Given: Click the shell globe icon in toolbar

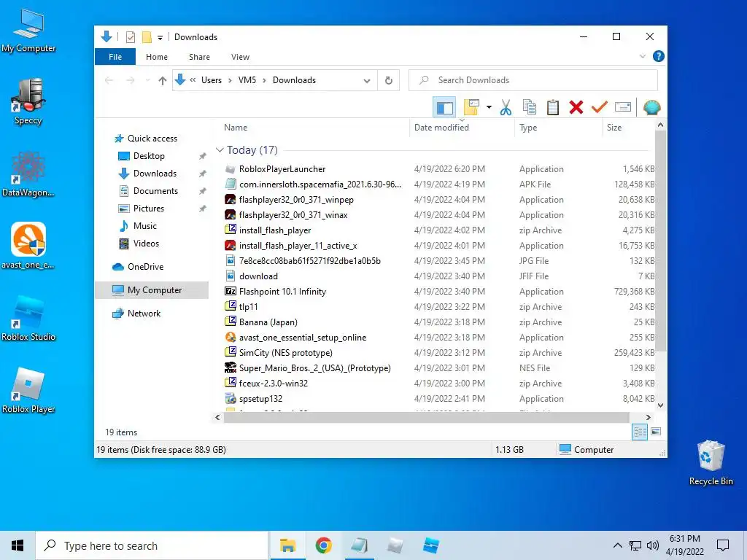Looking at the screenshot, I should [x=651, y=108].
